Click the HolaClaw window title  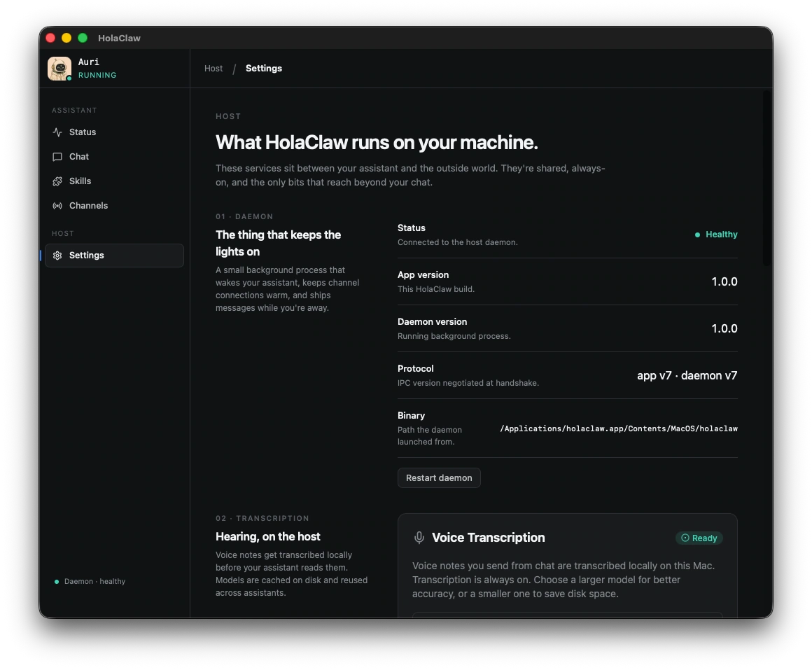[119, 38]
